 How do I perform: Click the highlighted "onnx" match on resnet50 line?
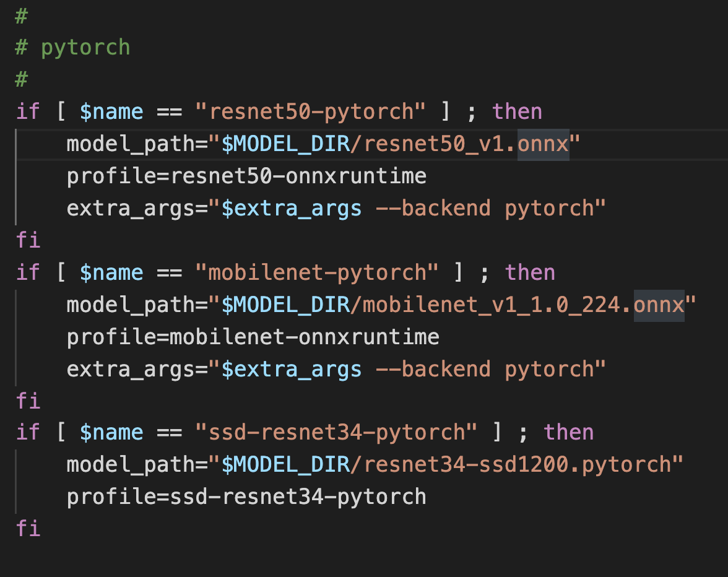coord(544,143)
